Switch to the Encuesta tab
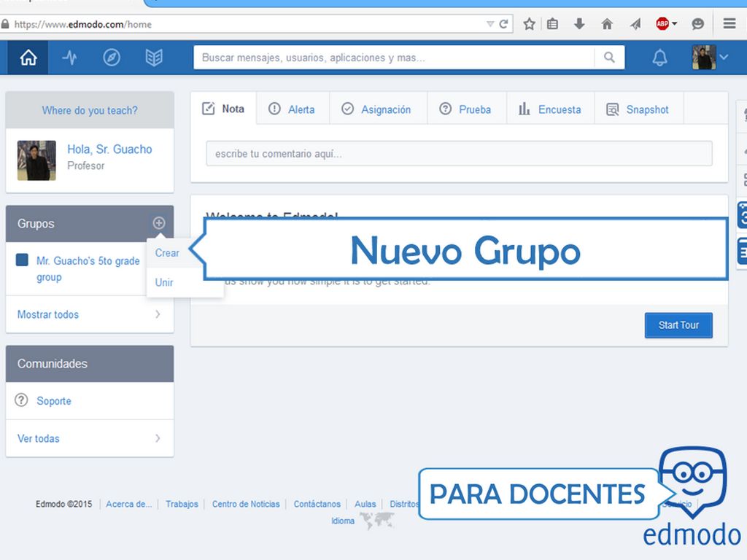 pyautogui.click(x=550, y=109)
